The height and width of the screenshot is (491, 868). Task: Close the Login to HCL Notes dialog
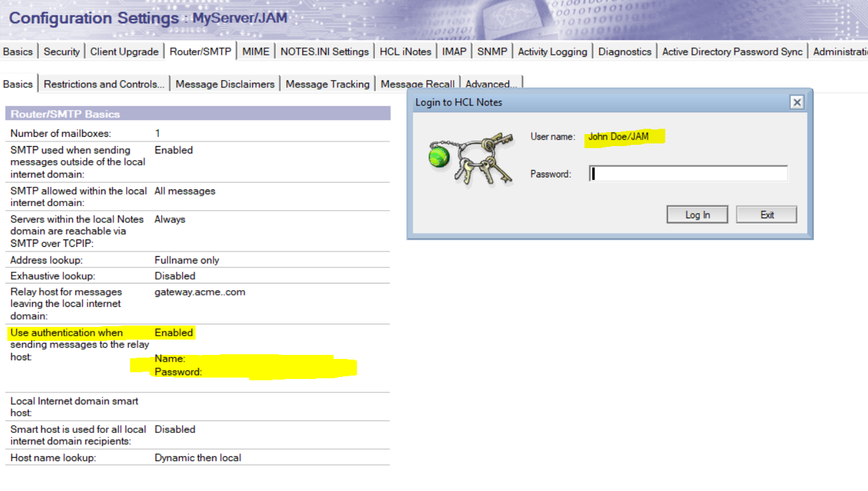click(x=797, y=102)
